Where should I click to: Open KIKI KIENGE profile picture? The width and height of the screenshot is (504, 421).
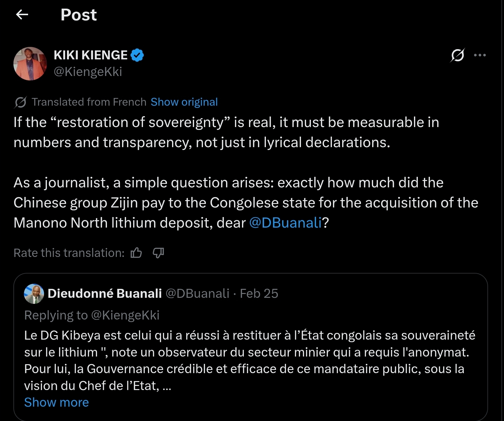click(x=30, y=64)
